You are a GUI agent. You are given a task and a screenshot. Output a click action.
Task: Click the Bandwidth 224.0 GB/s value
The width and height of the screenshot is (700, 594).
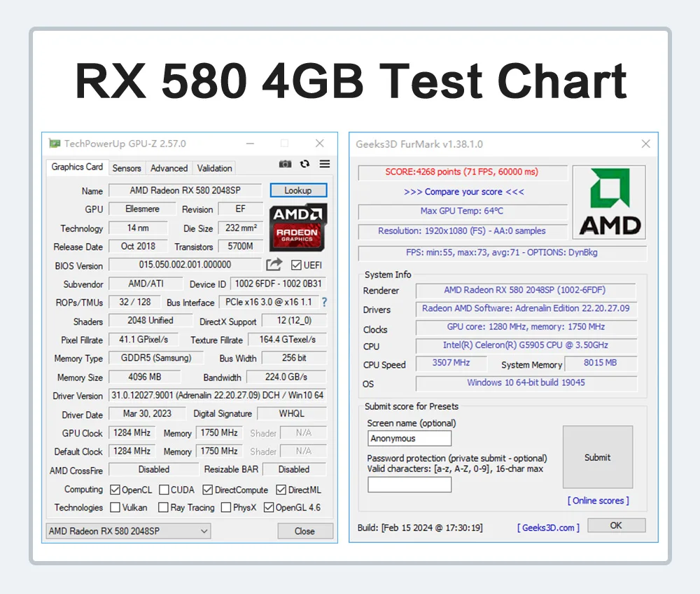point(286,377)
